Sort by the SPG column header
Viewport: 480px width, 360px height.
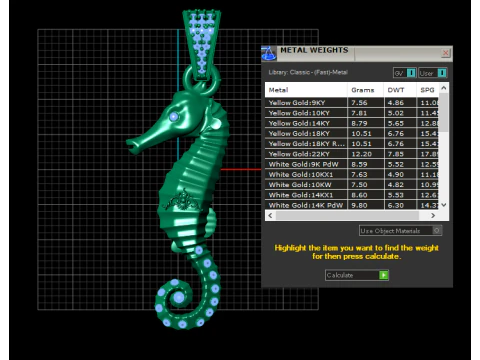click(x=428, y=90)
